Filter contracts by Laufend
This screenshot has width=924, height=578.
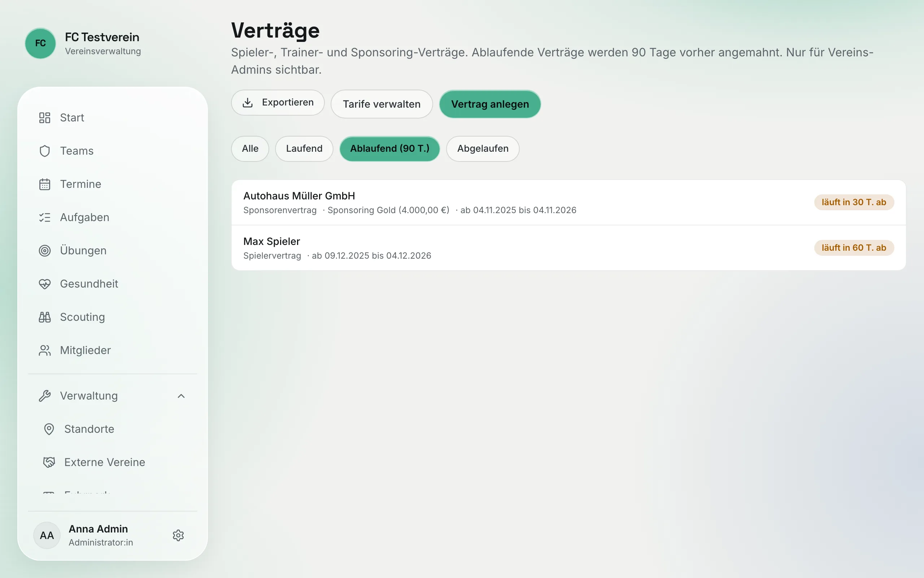(x=304, y=149)
